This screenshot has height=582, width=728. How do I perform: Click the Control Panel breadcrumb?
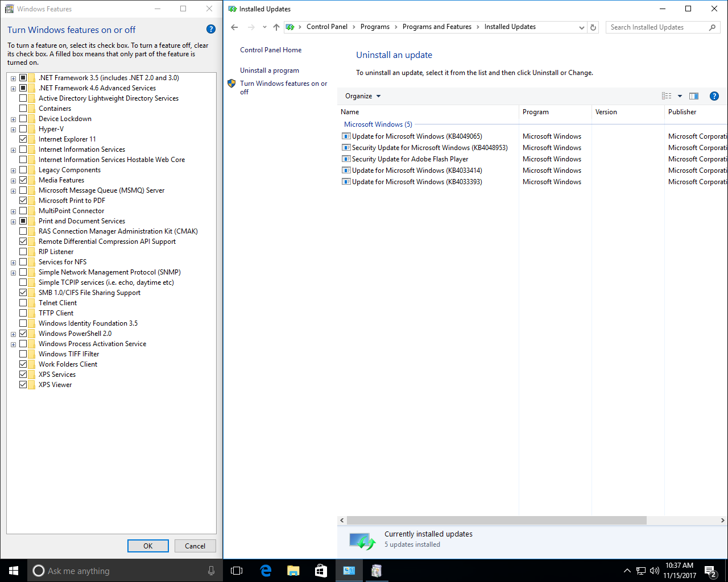pos(327,27)
